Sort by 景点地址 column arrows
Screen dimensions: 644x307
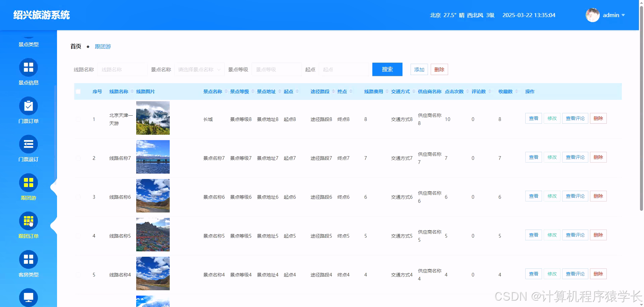pos(280,91)
